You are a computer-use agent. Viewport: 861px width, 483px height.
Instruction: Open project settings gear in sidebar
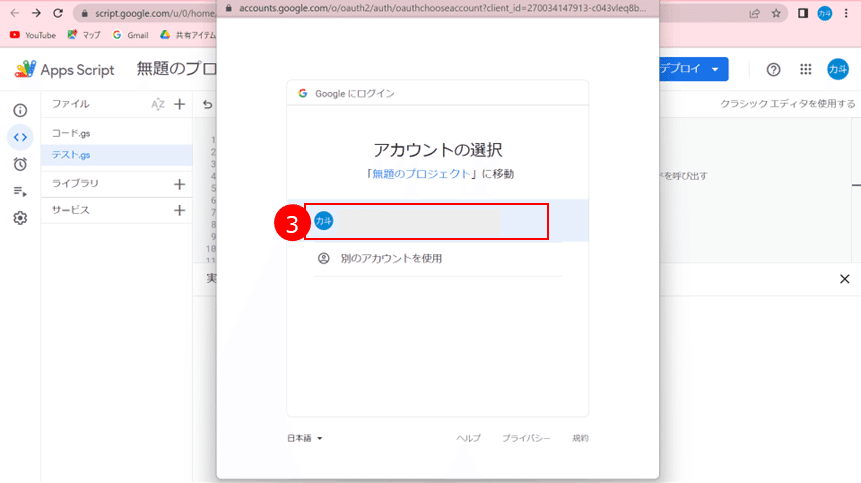click(20, 218)
